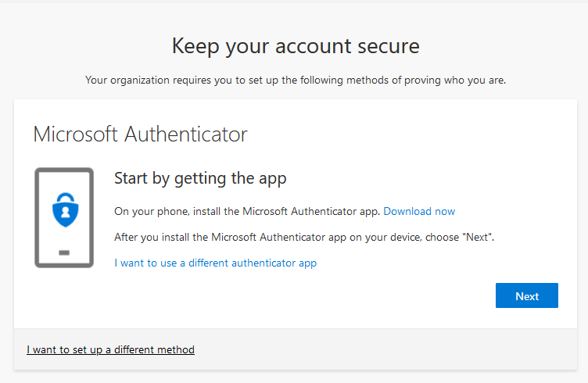Viewport: 588px width, 383px height.
Task: Open the Download now link
Action: (x=419, y=211)
